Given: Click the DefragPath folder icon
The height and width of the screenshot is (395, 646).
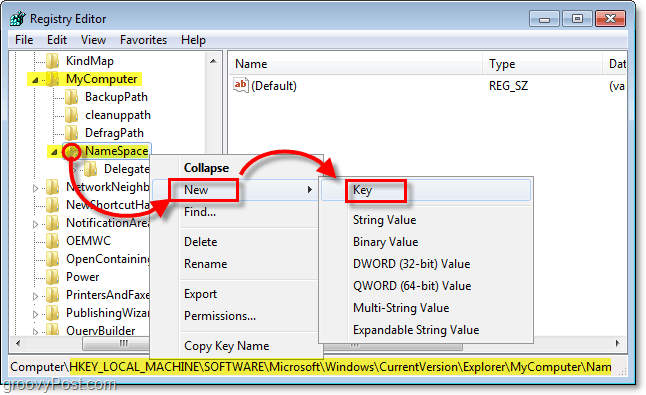Looking at the screenshot, I should 72,133.
